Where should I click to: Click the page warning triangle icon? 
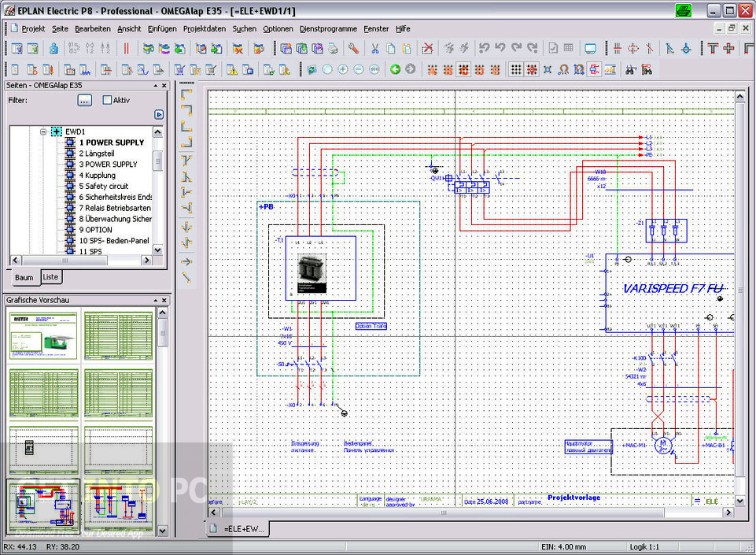pos(232,69)
